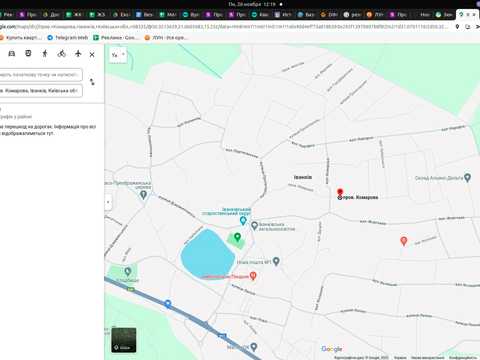480x360 pixels.
Task: Click the пров. Комарова label text
Action: (360, 197)
